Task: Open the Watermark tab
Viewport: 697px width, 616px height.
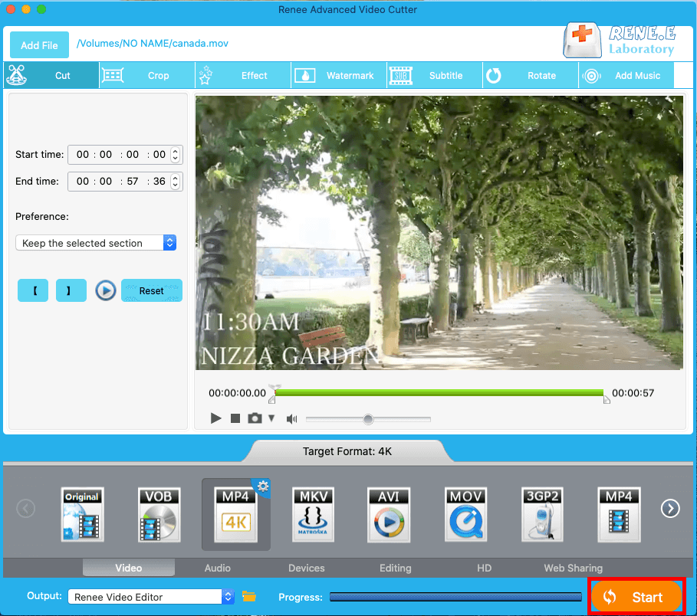Action: tap(339, 76)
